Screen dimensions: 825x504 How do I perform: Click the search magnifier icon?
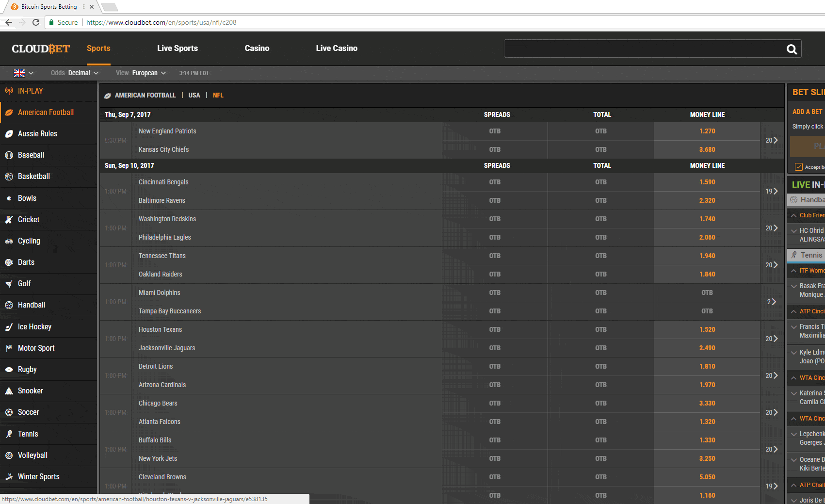[x=792, y=49]
